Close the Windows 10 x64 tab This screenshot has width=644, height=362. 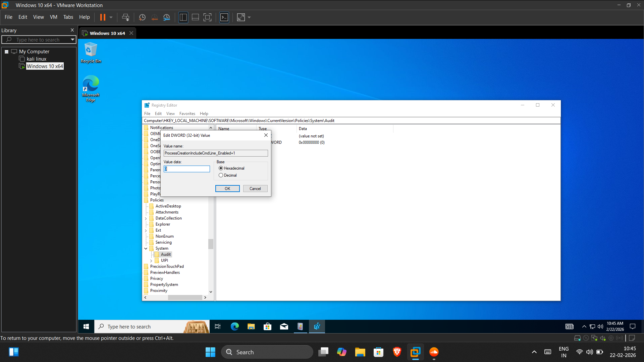[x=131, y=33]
